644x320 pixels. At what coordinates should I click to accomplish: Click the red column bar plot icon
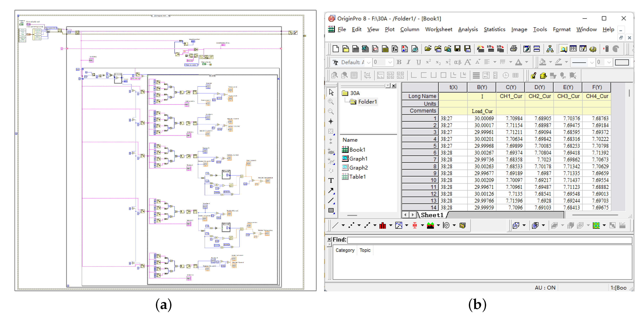coord(382,226)
